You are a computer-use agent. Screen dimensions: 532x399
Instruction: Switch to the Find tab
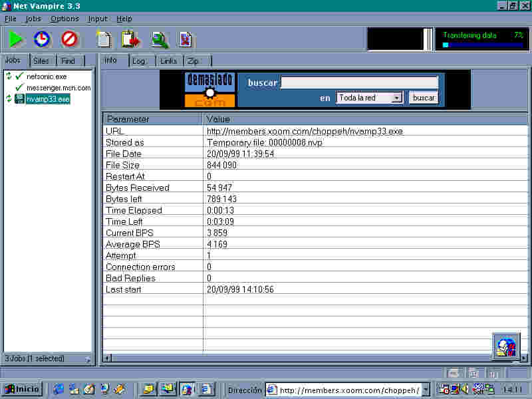pos(70,61)
